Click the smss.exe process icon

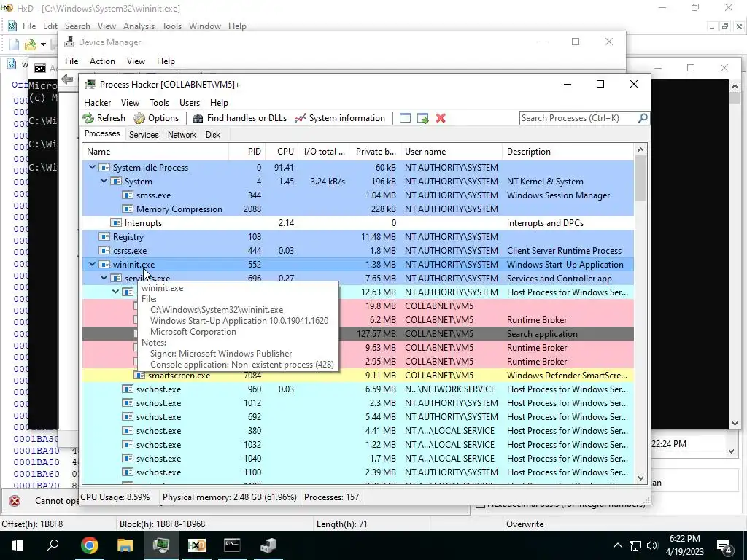click(x=127, y=195)
